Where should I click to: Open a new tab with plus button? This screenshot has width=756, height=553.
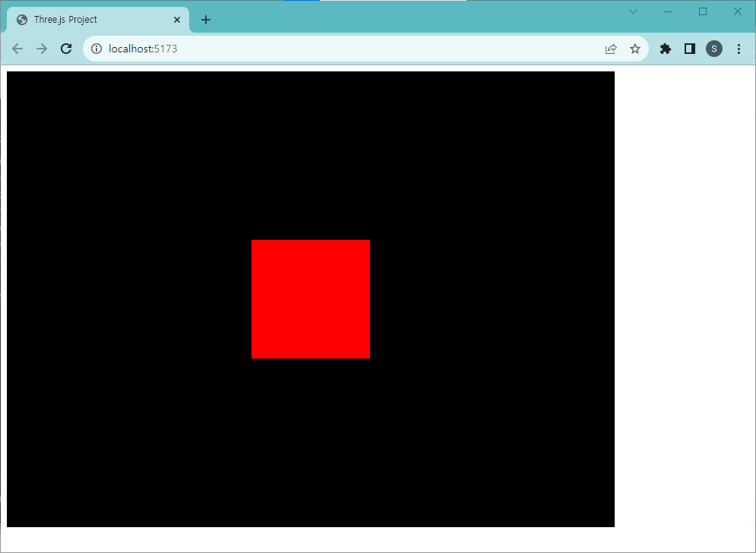(206, 20)
